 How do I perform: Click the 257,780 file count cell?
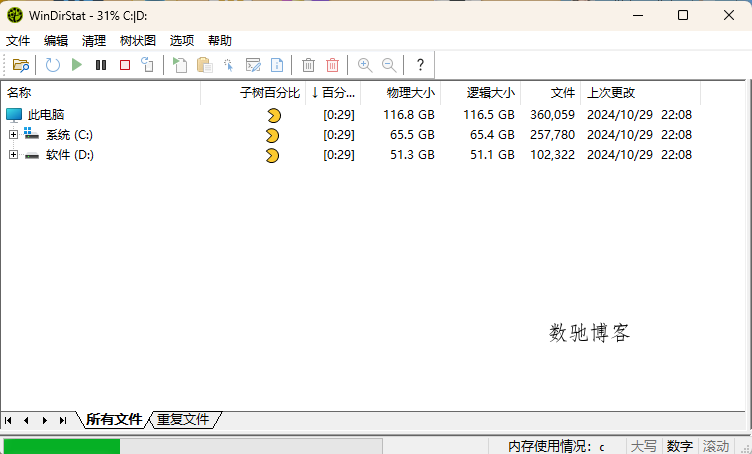coord(552,135)
